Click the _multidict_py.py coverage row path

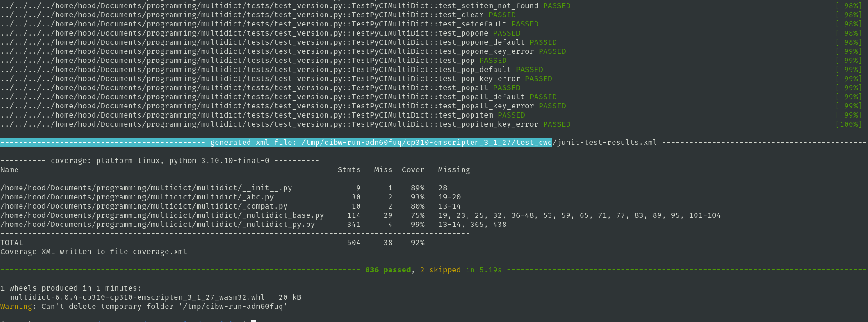(x=157, y=225)
